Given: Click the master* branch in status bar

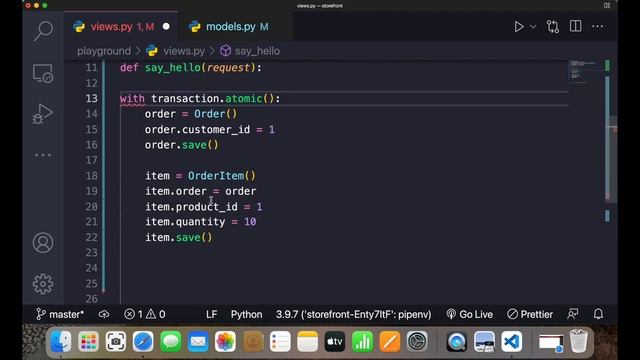Looking at the screenshot, I should [60, 314].
